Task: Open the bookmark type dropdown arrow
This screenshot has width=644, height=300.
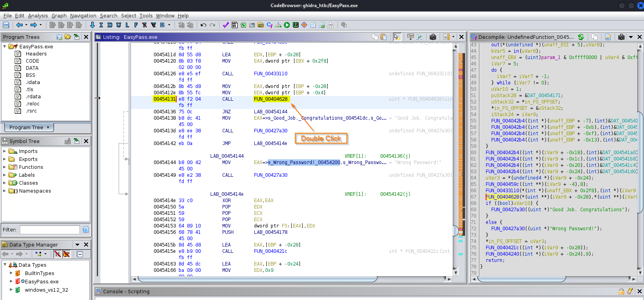Action: (169, 25)
